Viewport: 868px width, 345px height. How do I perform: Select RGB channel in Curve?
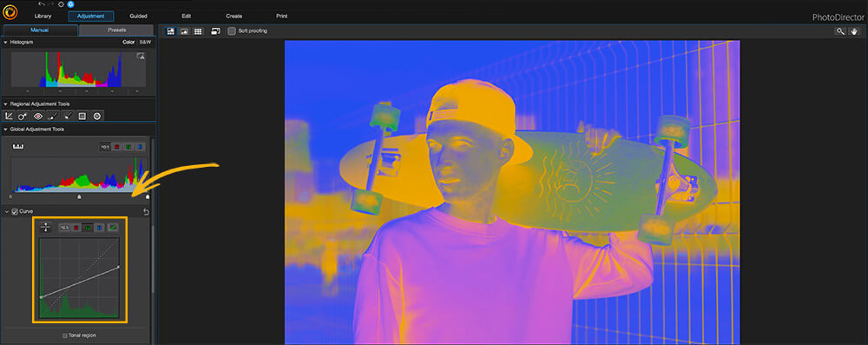coord(63,228)
